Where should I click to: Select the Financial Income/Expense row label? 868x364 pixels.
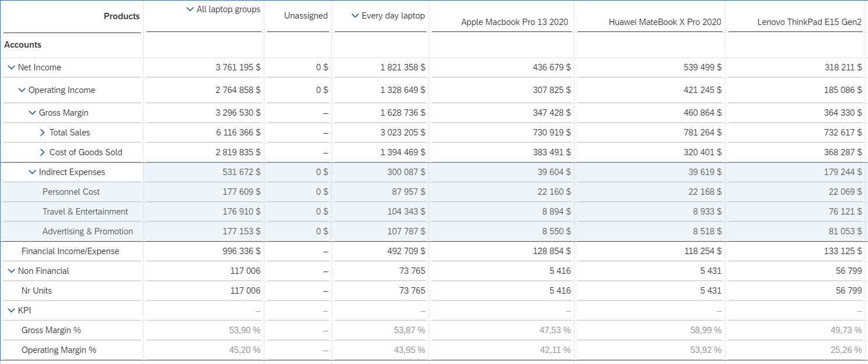coord(70,251)
